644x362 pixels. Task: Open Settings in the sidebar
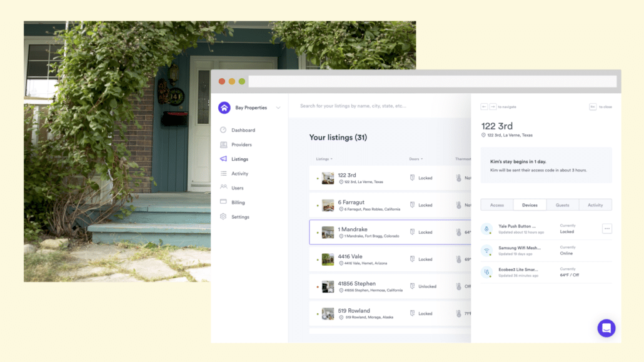240,216
